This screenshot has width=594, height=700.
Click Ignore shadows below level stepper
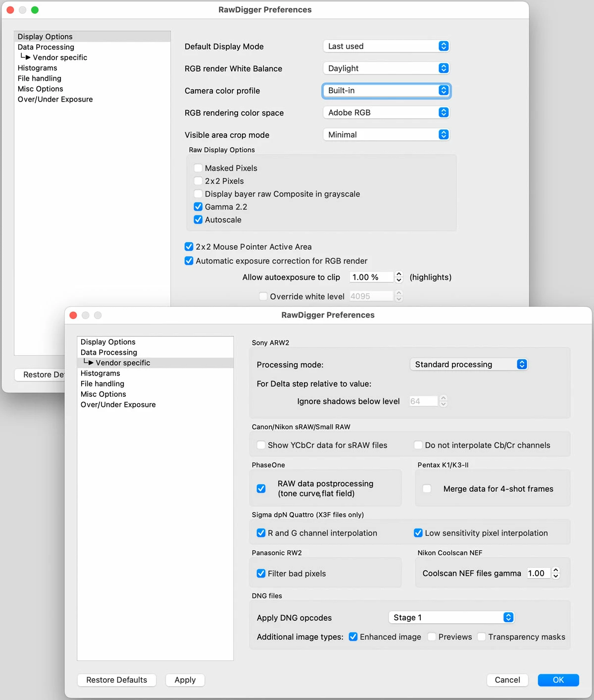pyautogui.click(x=444, y=401)
